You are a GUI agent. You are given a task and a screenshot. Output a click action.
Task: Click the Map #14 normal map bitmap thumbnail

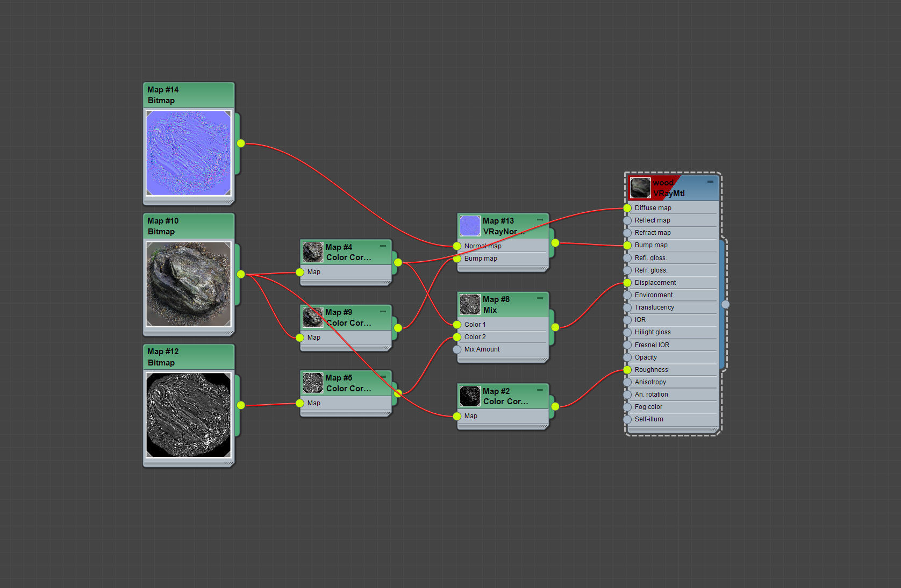pos(189,153)
